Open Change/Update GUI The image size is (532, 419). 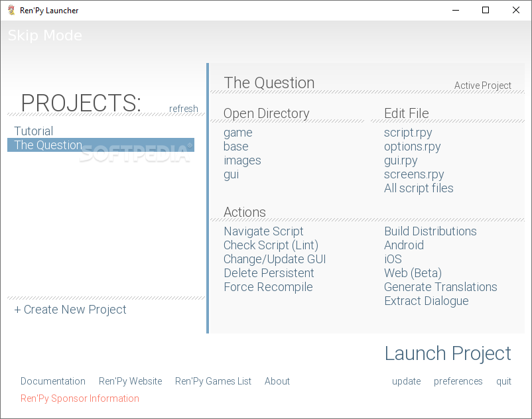point(275,259)
